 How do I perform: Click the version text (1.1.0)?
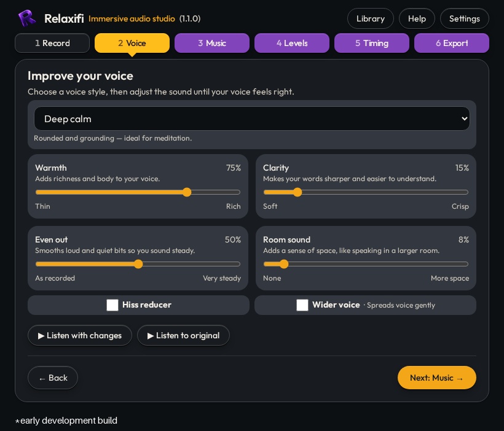190,18
